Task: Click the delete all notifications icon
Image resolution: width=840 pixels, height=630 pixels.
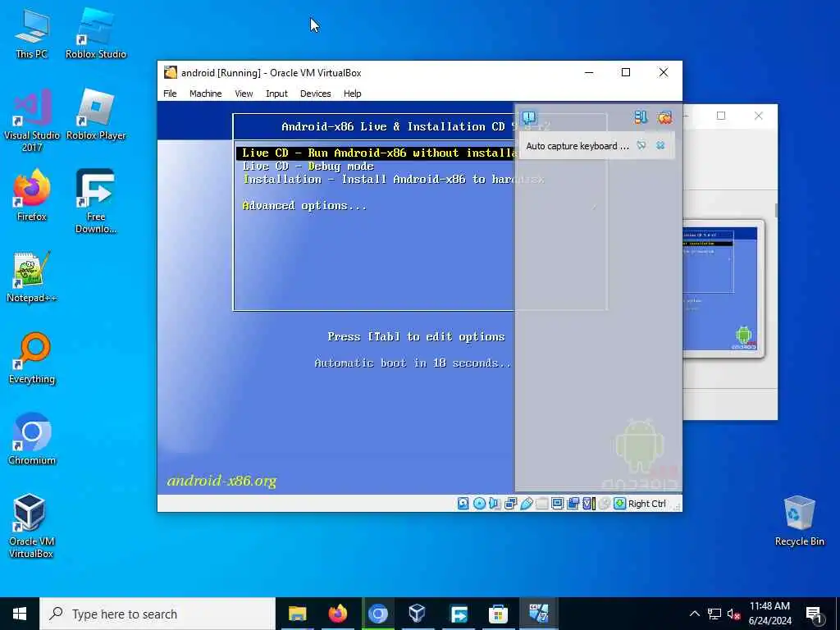Action: coord(664,117)
